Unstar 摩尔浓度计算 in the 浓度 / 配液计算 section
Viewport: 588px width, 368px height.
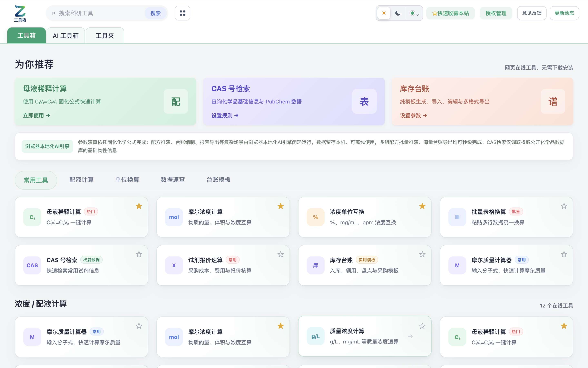pos(281,326)
